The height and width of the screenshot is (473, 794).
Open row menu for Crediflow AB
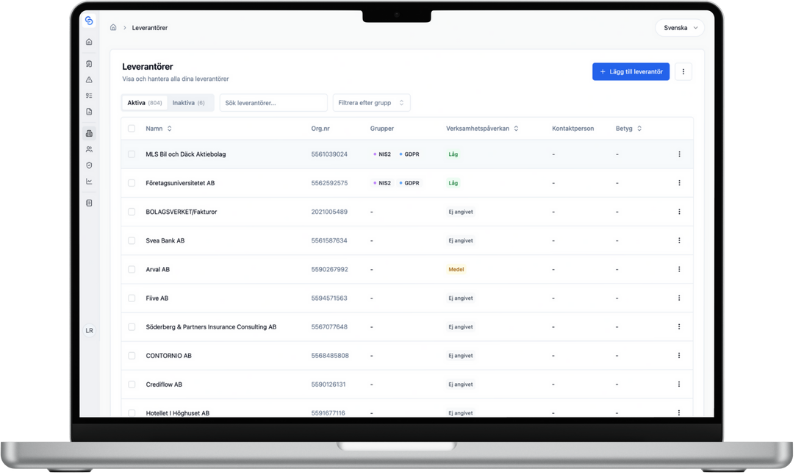pos(679,384)
